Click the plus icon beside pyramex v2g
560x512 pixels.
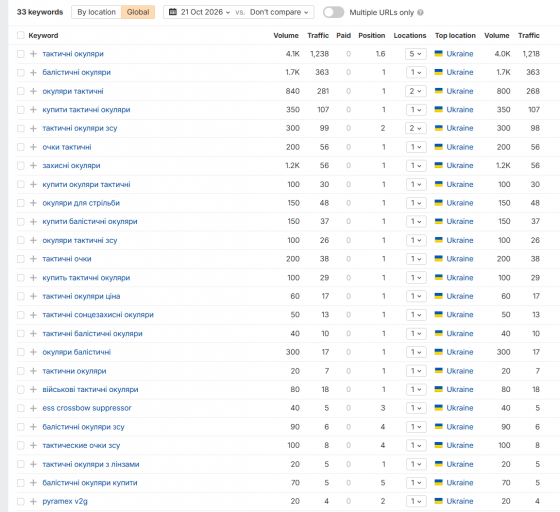[33, 501]
